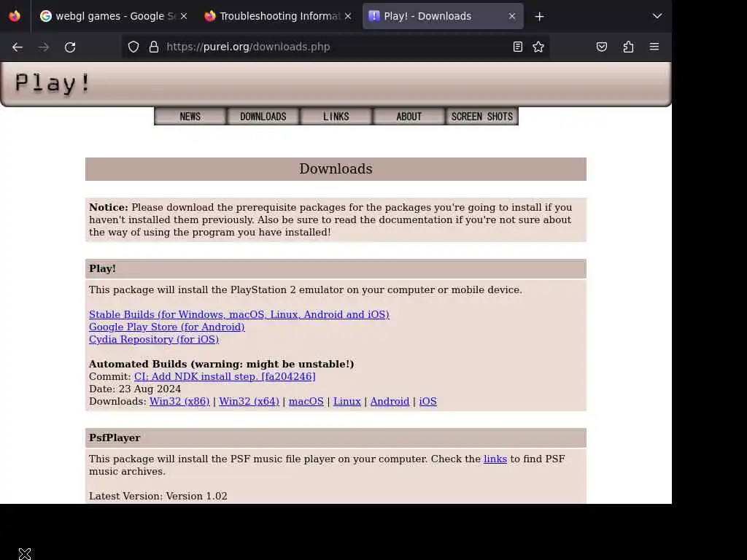Download the Linux automated build
Screen dimensions: 747x560
tap(347, 402)
